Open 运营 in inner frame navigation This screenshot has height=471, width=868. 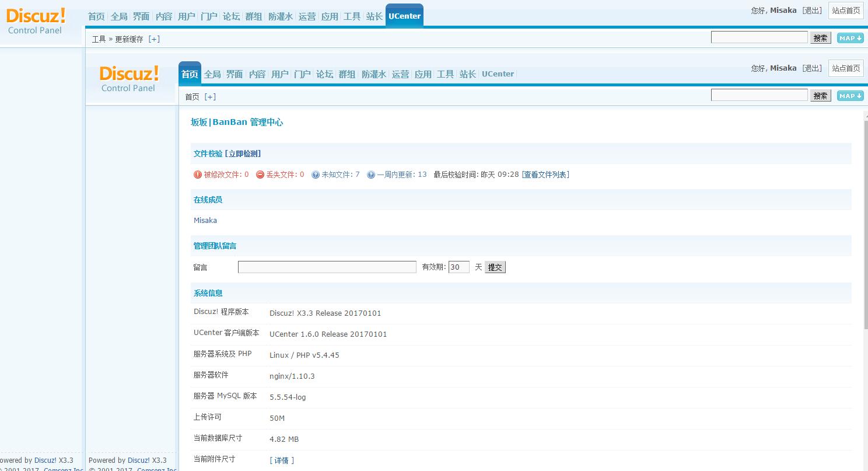(401, 74)
